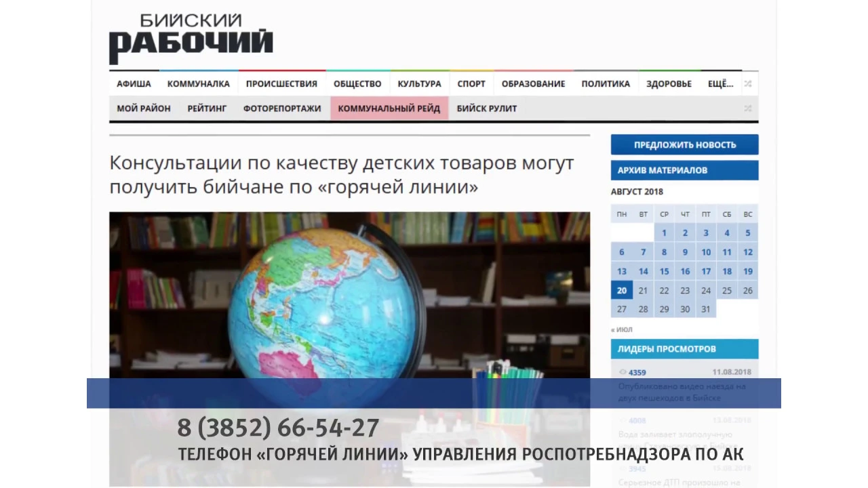The image size is (868, 488).
Task: Select August 16 in archive calendar
Action: click(685, 271)
